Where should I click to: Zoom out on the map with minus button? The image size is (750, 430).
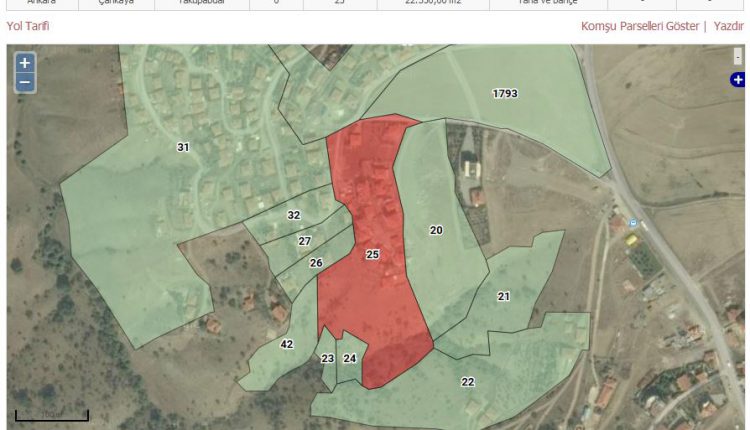(x=25, y=83)
